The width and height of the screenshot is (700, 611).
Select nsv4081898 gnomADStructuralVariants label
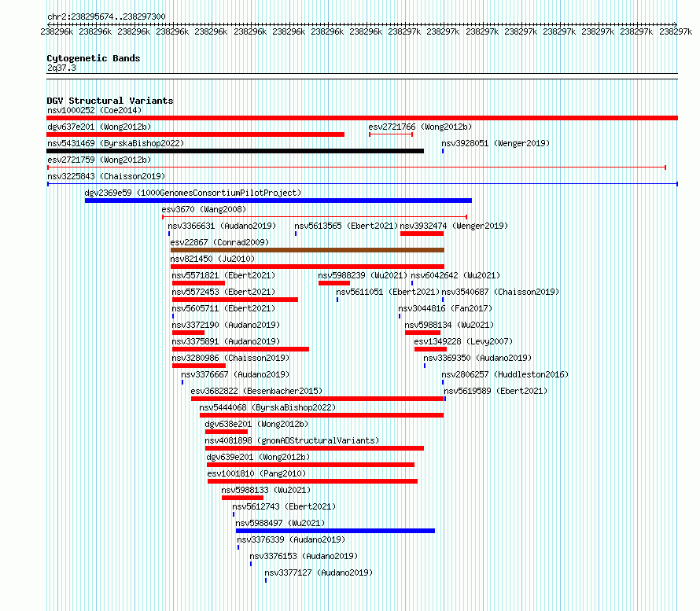[292, 440]
